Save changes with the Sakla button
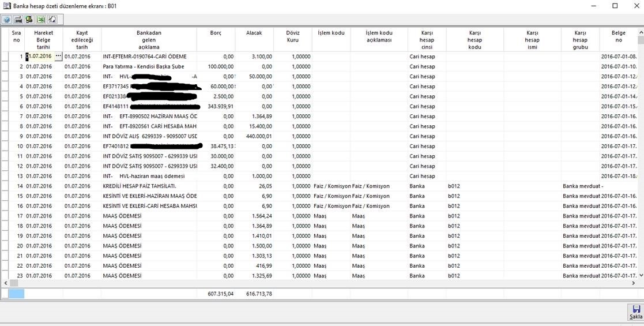This screenshot has width=644, height=326. (x=635, y=312)
